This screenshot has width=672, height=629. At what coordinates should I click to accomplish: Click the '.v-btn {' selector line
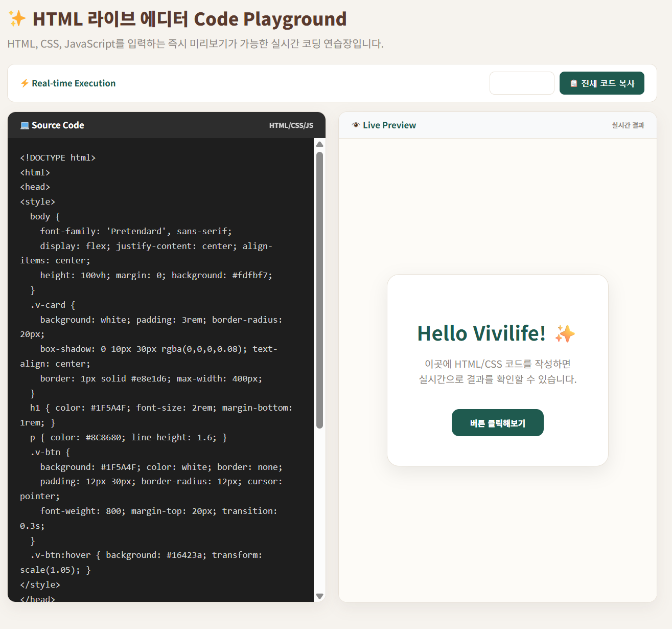click(50, 452)
